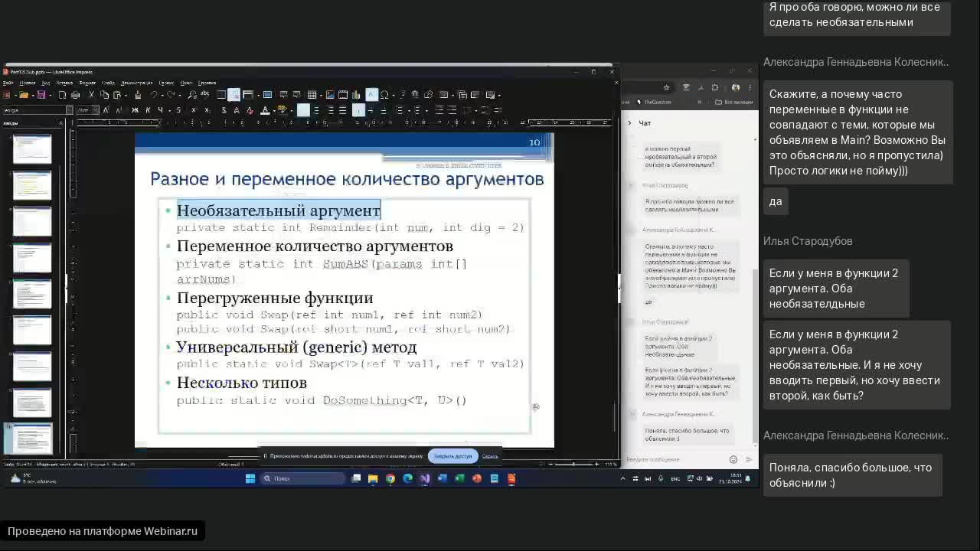The image size is (980, 551).
Task: Open the TheQuestion bookmark
Action: point(655,102)
